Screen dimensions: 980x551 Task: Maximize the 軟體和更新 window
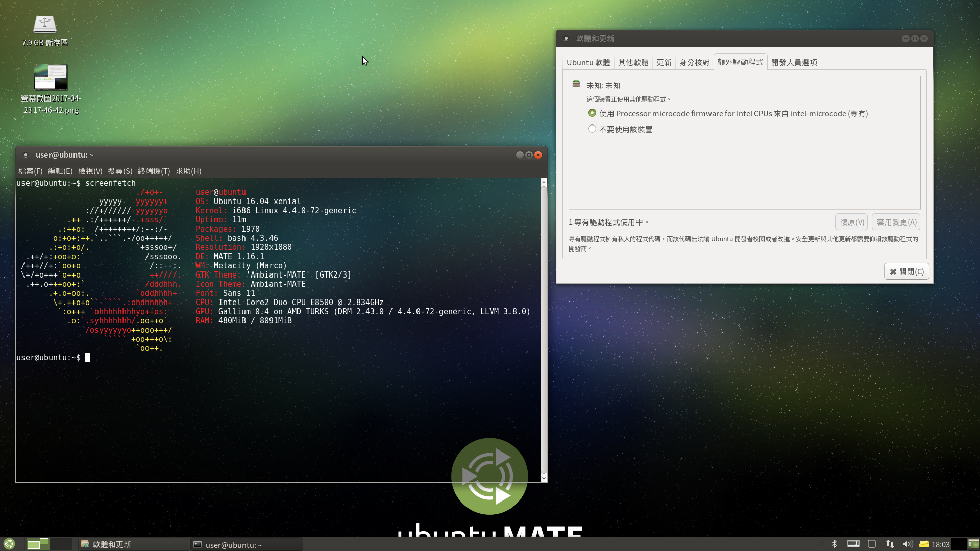pos(915,38)
